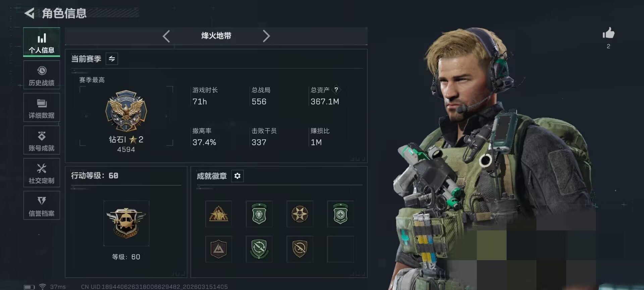Select the 个人信息 bar-chart icon
644x290 pixels.
pyautogui.click(x=42, y=38)
